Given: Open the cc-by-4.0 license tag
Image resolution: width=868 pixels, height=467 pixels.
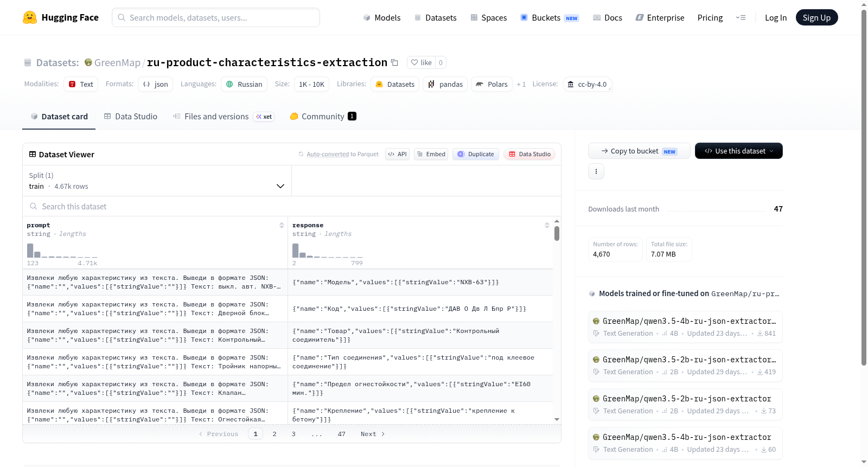Looking at the screenshot, I should click(588, 84).
